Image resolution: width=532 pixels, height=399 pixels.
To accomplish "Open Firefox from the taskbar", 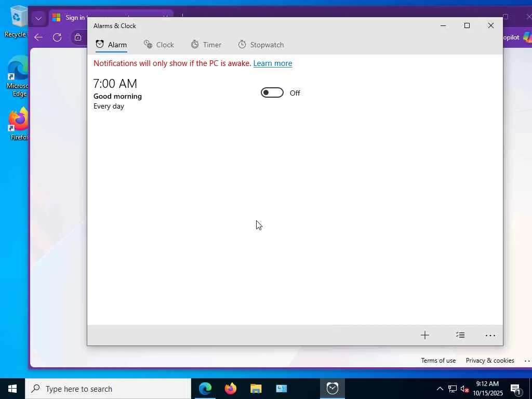I will click(x=230, y=389).
